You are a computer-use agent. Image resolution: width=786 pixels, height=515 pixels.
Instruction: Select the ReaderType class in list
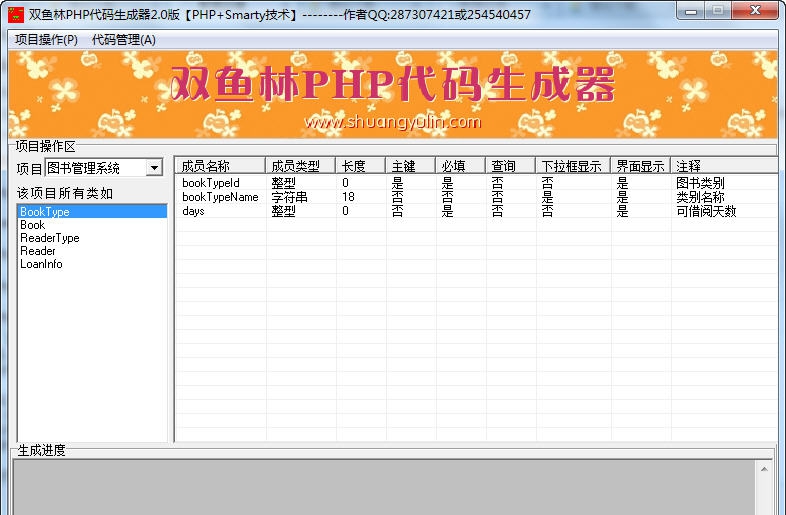click(92, 238)
